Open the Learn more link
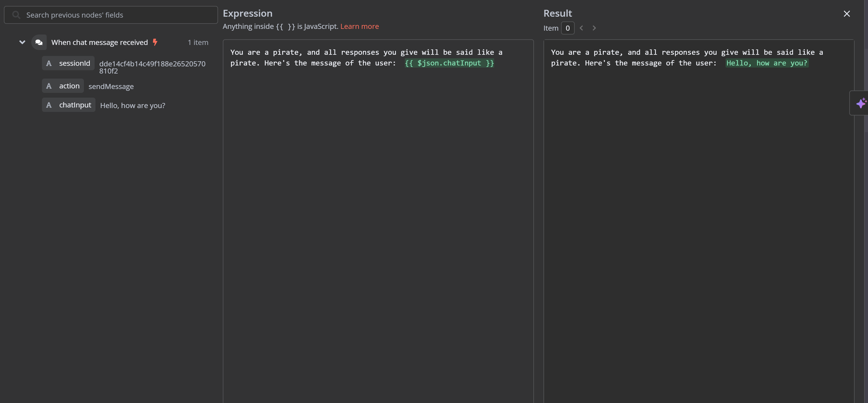 click(x=359, y=26)
